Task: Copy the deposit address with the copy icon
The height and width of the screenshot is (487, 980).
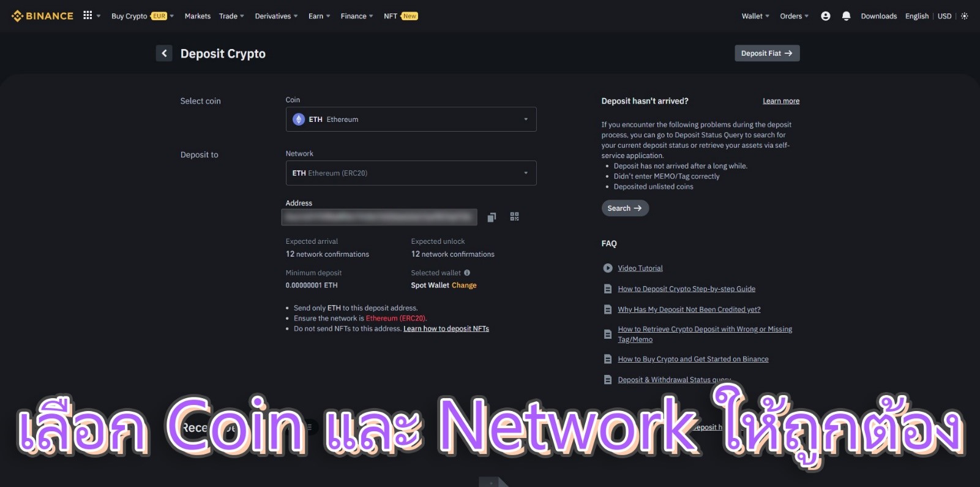Action: [492, 217]
